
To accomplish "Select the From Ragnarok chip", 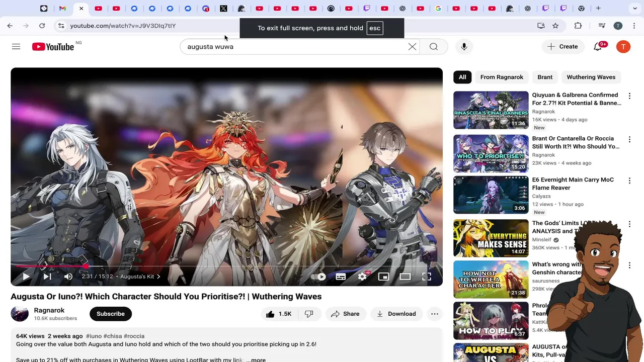I will [502, 77].
